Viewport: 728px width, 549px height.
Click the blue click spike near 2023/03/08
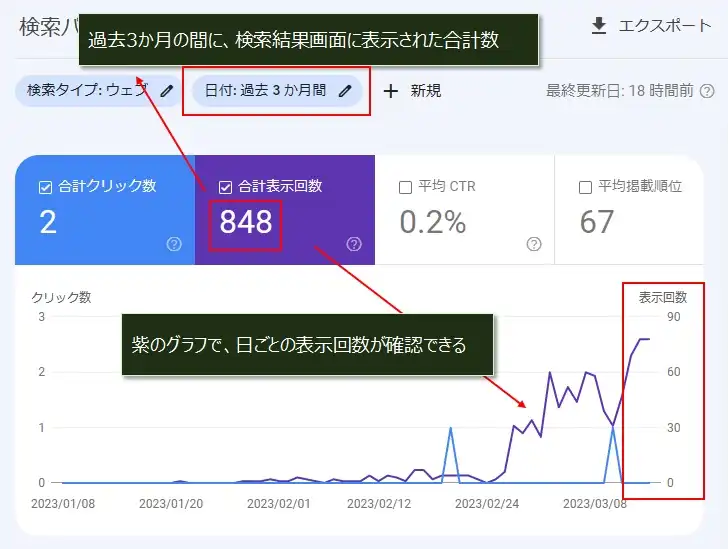(613, 428)
